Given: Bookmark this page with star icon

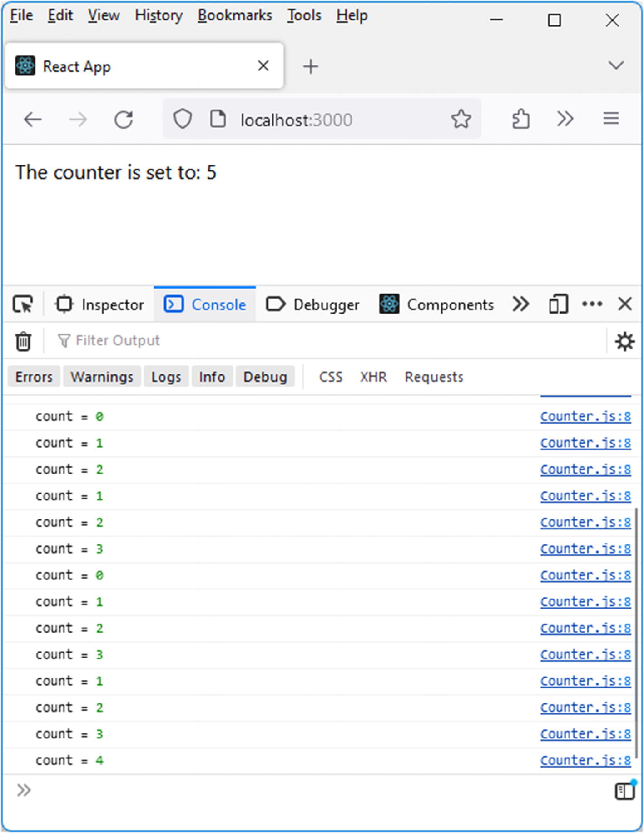Looking at the screenshot, I should tap(461, 120).
